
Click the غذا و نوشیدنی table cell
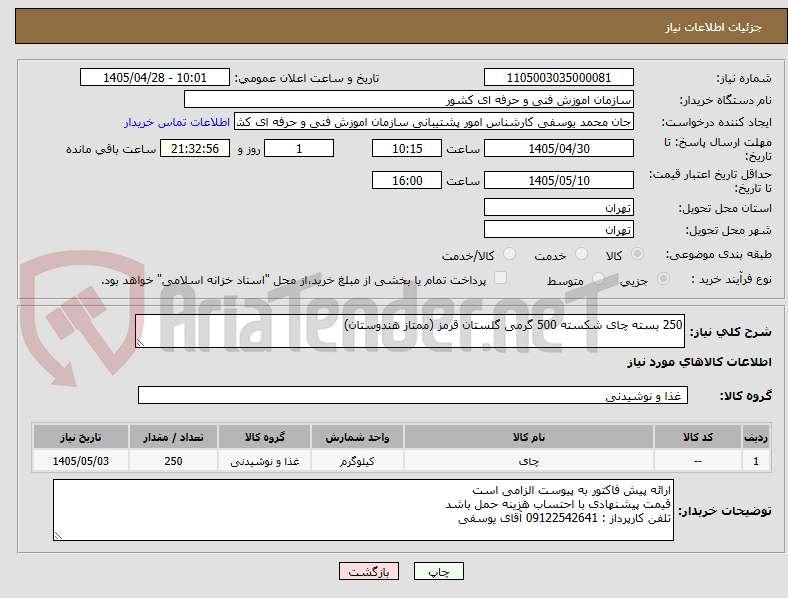pos(264,461)
